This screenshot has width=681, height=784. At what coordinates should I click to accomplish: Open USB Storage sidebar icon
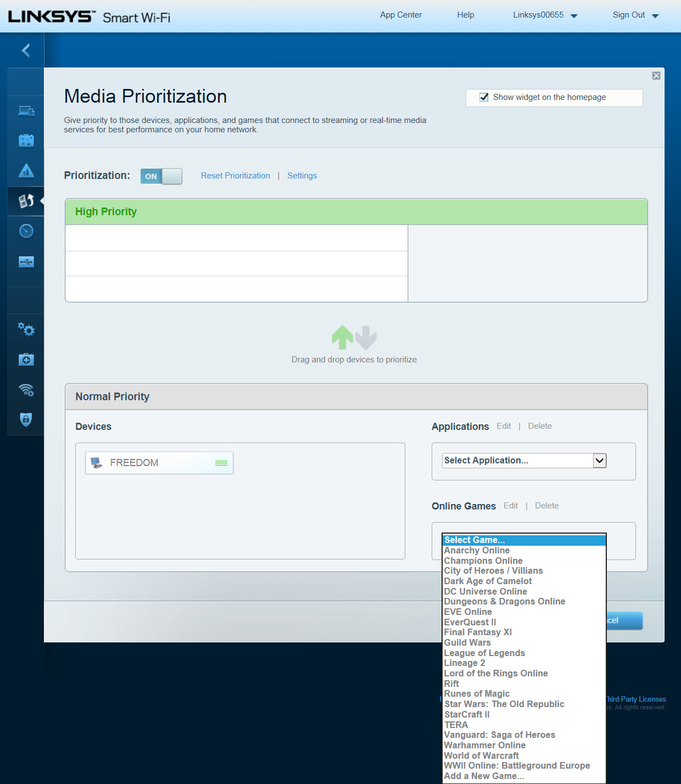coord(26,261)
